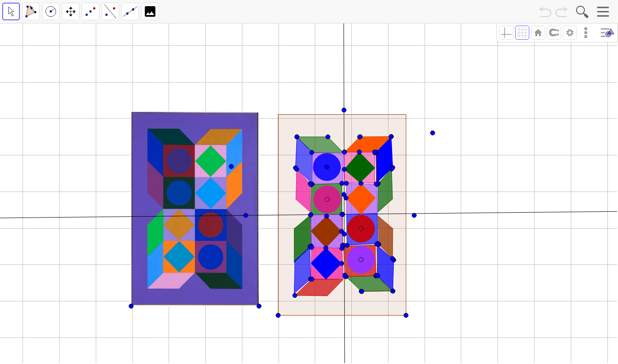Toggle the axes display button
The image size is (618, 364).
tap(506, 33)
